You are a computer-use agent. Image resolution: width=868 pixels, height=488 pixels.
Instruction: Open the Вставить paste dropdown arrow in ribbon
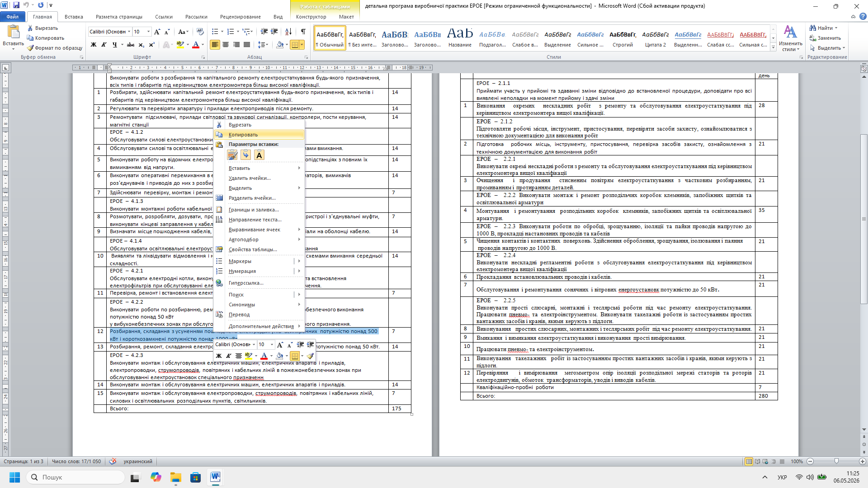click(13, 49)
